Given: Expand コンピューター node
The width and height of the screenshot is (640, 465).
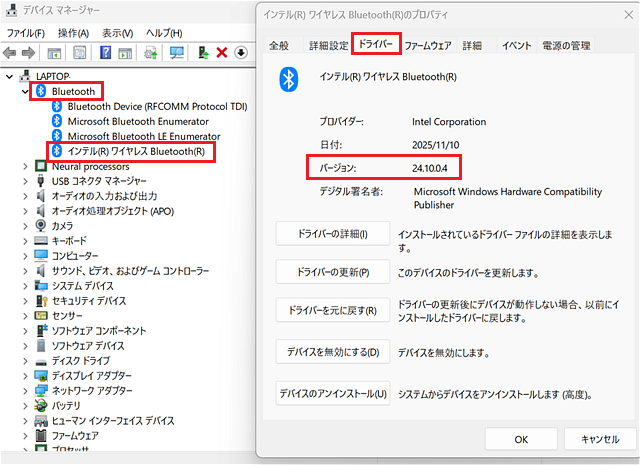Looking at the screenshot, I should [25, 256].
